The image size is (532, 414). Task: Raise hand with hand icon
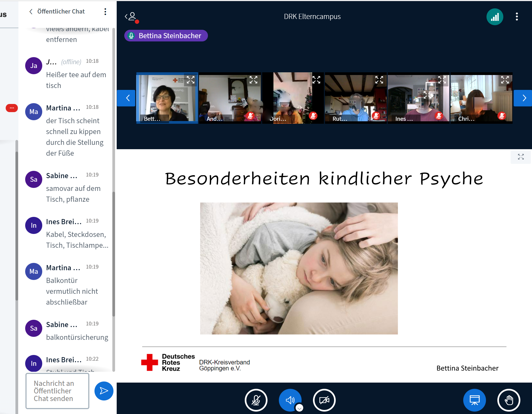pos(508,400)
